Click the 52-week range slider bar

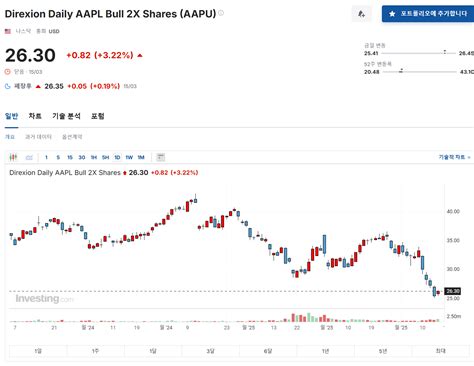coord(419,71)
